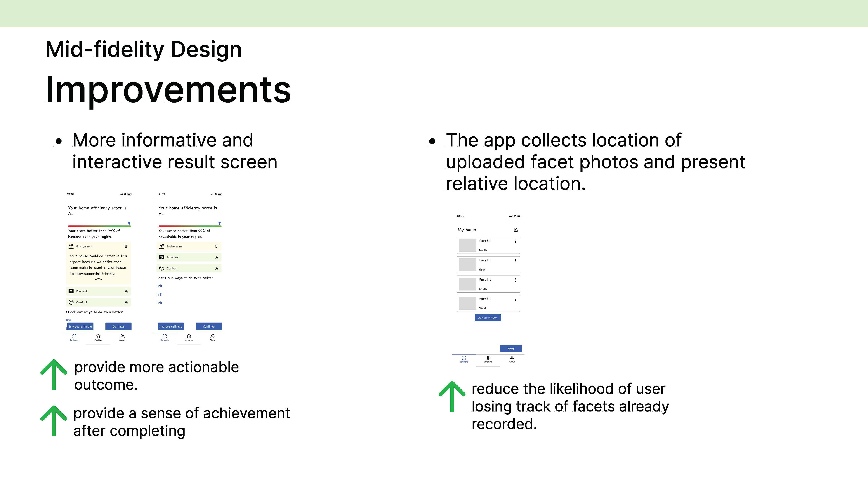Click Continue in expanded result screen
The width and height of the screenshot is (868, 488).
118,326
